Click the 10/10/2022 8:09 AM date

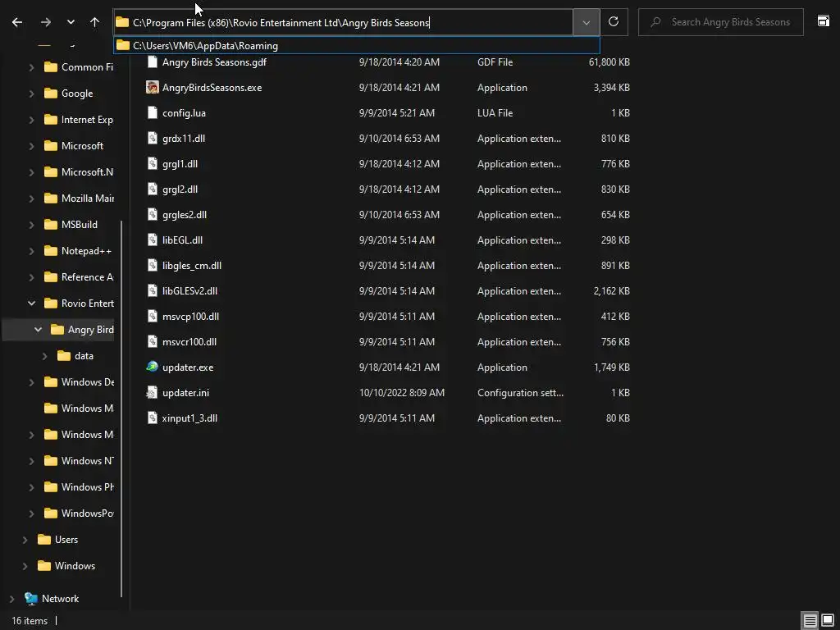click(x=402, y=393)
